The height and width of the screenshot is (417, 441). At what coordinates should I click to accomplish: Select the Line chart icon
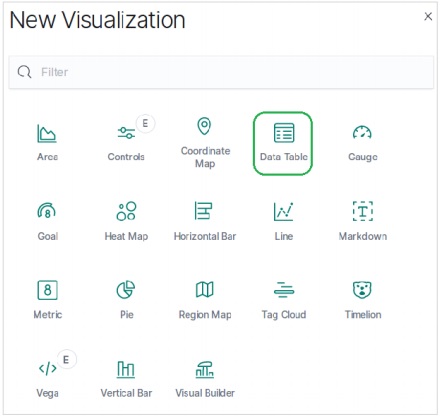point(283,211)
